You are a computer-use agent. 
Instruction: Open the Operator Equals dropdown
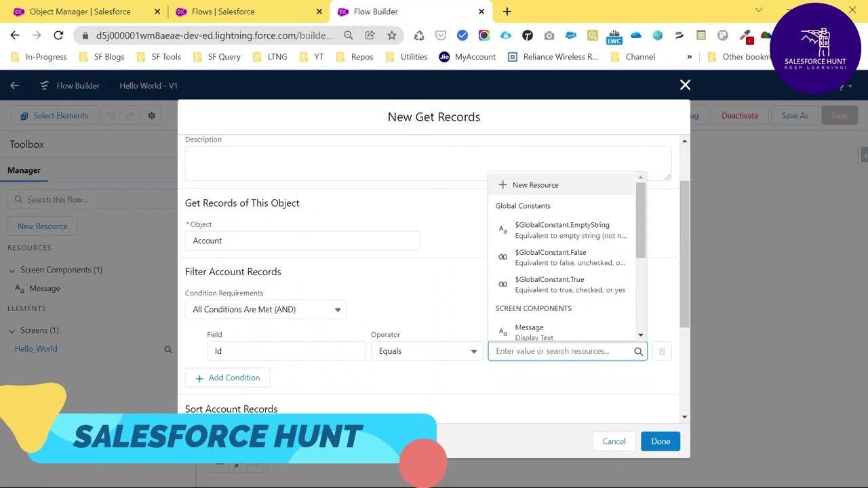(x=427, y=351)
